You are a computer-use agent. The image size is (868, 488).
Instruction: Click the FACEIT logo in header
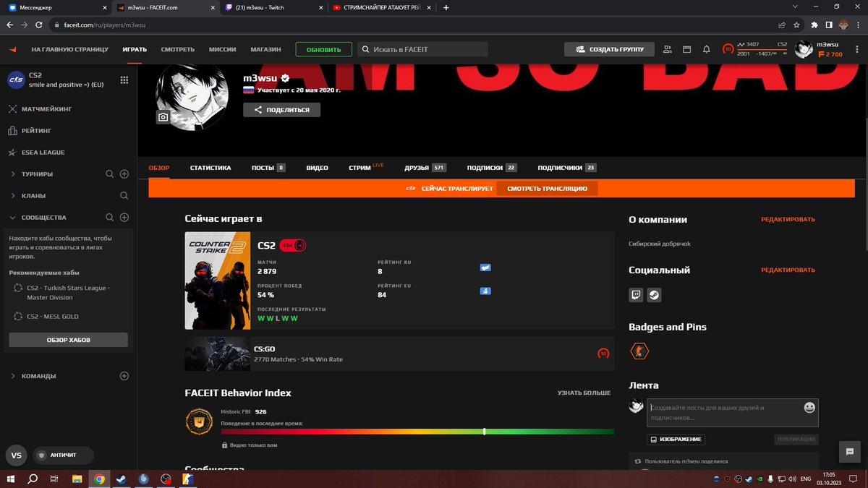[13, 49]
